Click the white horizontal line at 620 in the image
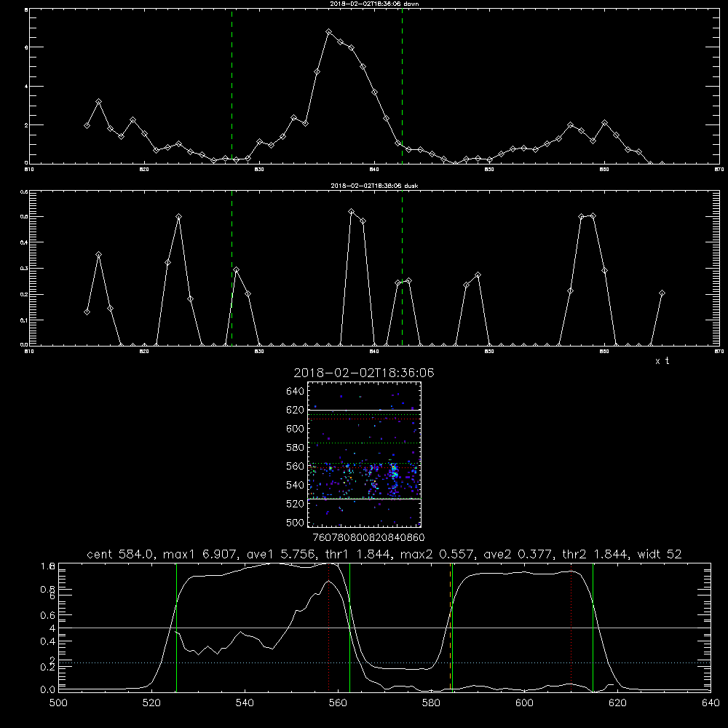Screen dimensions: 728x728 coord(365,410)
